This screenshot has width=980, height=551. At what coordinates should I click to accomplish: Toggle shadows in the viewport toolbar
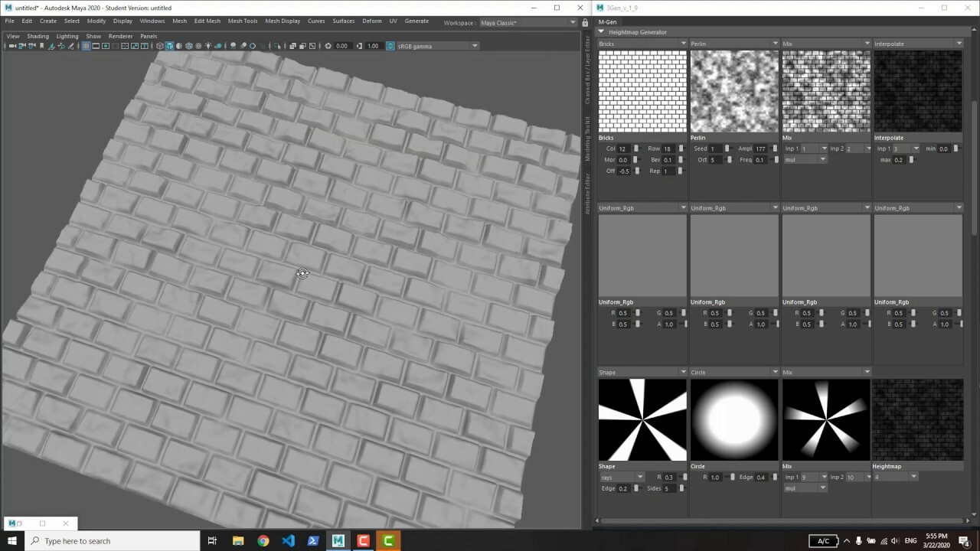pos(218,45)
